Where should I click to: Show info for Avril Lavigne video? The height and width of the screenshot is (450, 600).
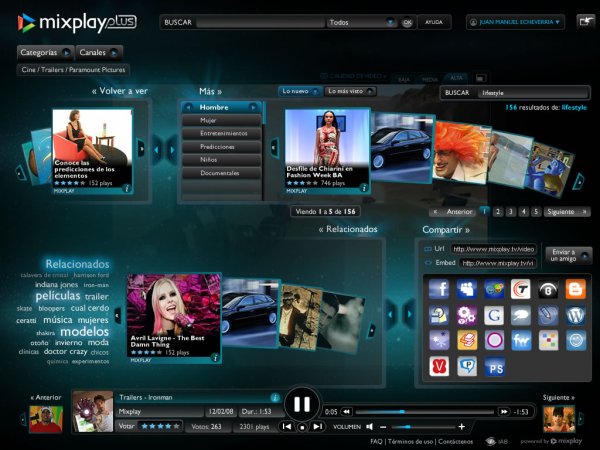click(x=215, y=358)
